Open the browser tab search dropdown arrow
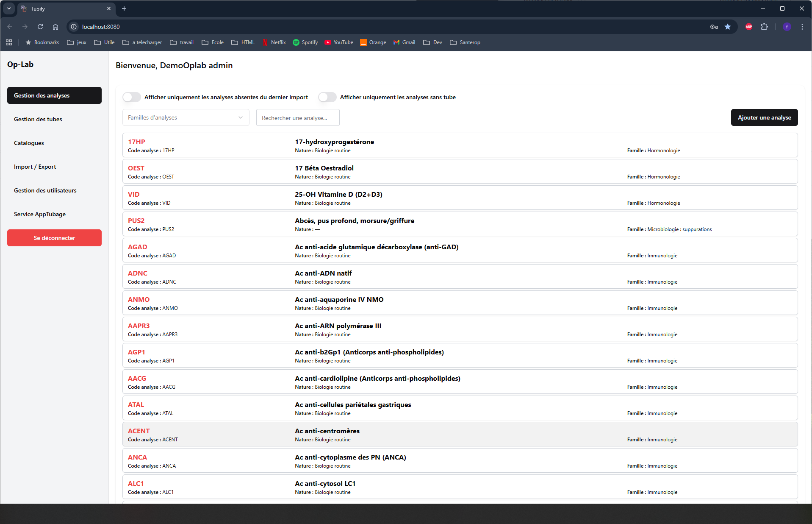The height and width of the screenshot is (524, 812). coord(8,8)
